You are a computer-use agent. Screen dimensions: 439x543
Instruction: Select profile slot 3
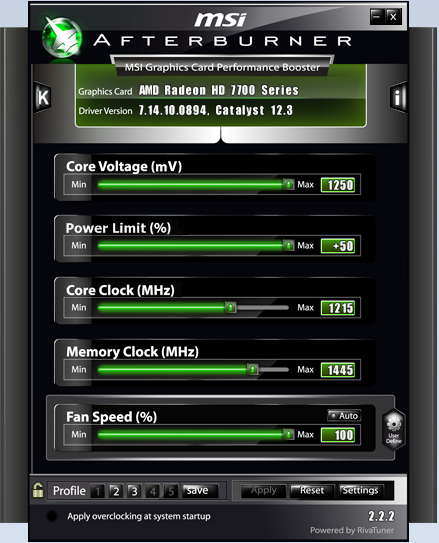coord(134,491)
